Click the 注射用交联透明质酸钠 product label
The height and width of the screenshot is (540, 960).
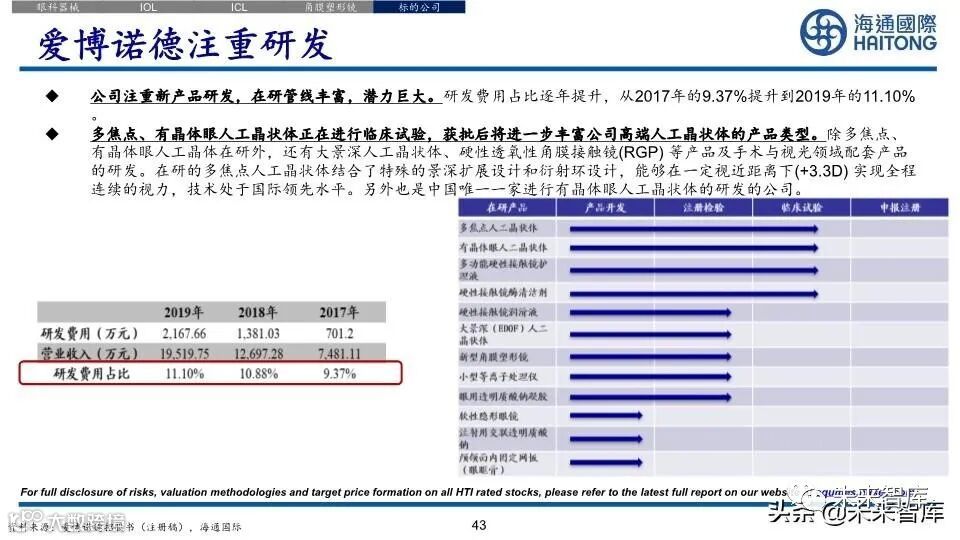503,438
